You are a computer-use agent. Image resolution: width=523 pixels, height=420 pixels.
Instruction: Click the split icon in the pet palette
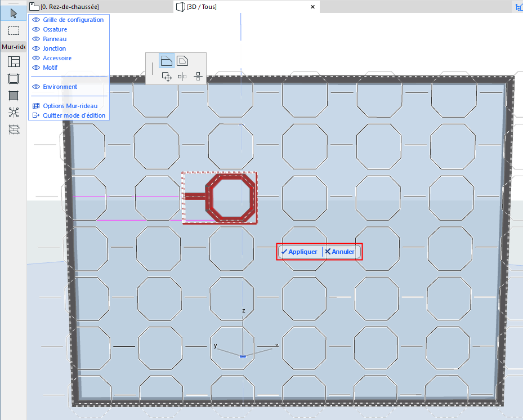pyautogui.click(x=198, y=77)
